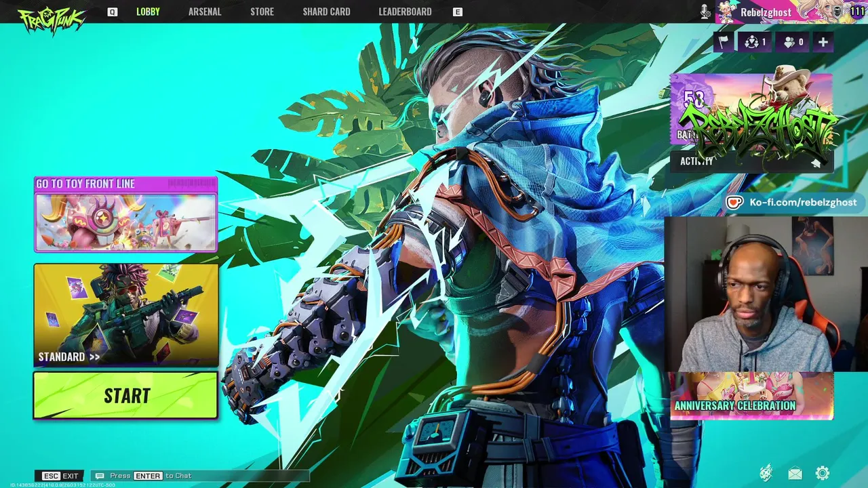Click the E key hint icon

[457, 12]
